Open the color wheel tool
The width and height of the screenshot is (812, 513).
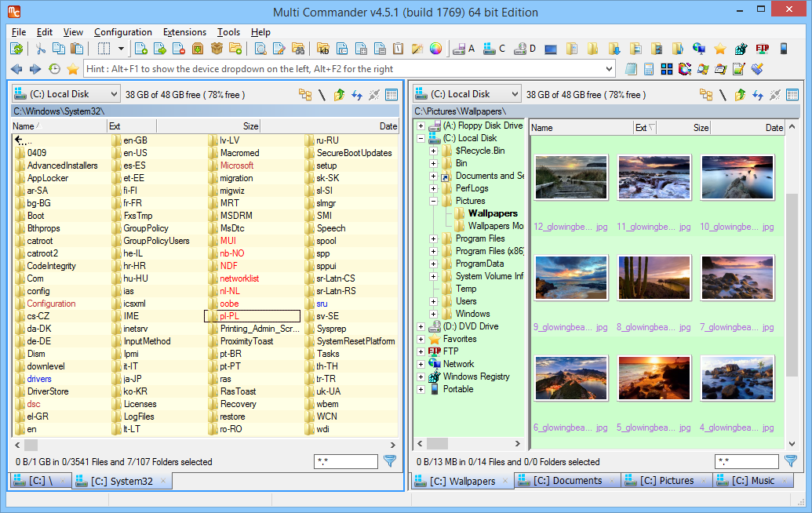436,49
